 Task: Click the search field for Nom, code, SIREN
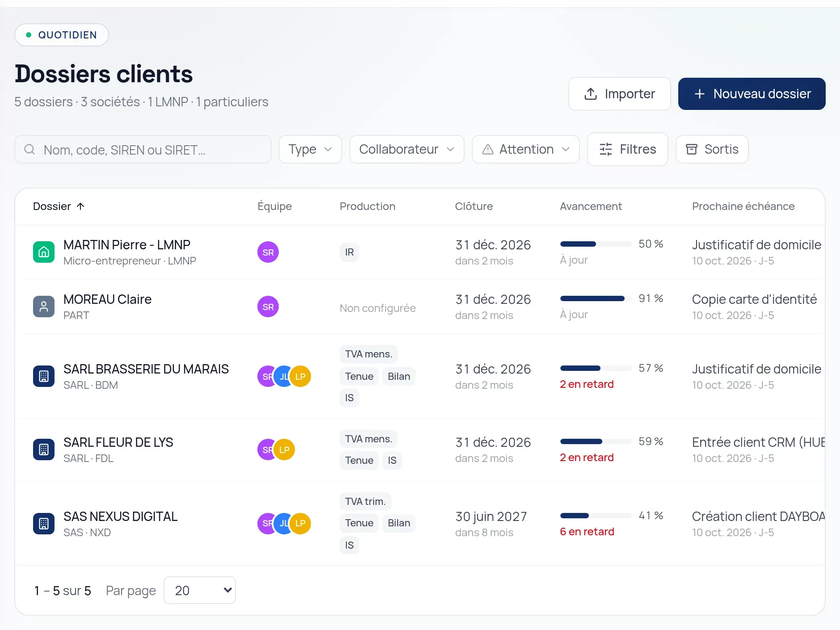point(143,149)
